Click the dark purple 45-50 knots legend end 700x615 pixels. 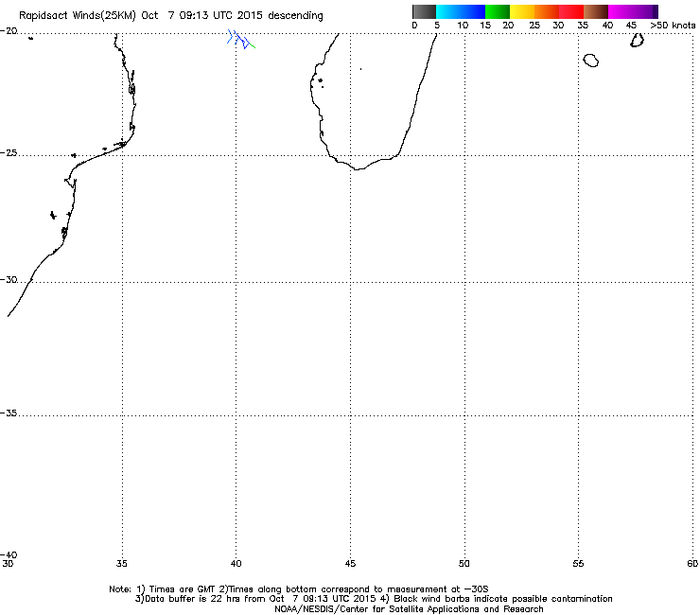656,11
